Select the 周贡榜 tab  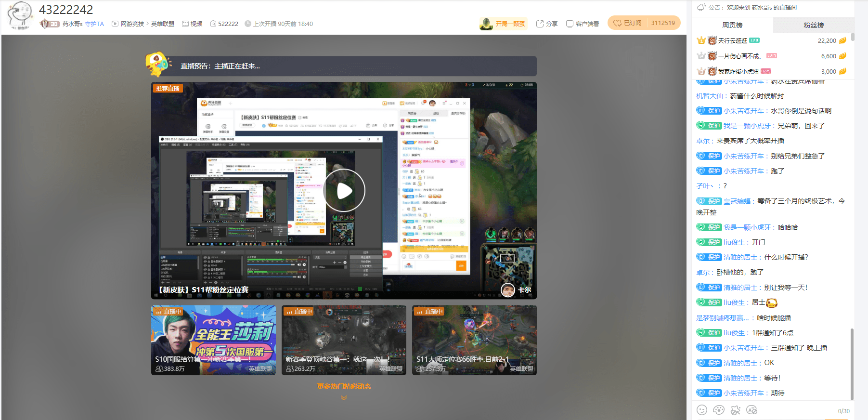[732, 25]
